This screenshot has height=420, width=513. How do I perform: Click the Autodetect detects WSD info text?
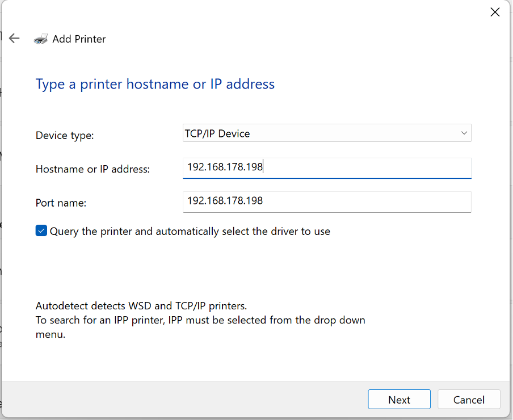tap(141, 306)
